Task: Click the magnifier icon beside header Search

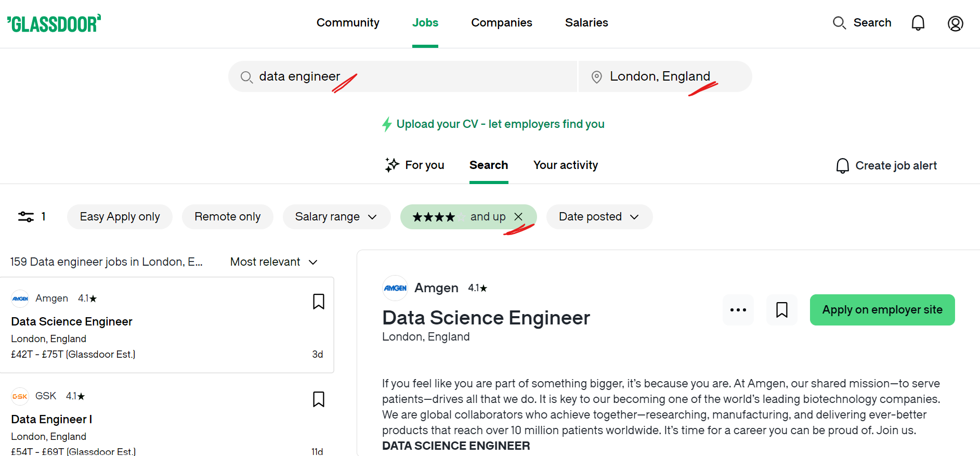Action: pos(839,23)
